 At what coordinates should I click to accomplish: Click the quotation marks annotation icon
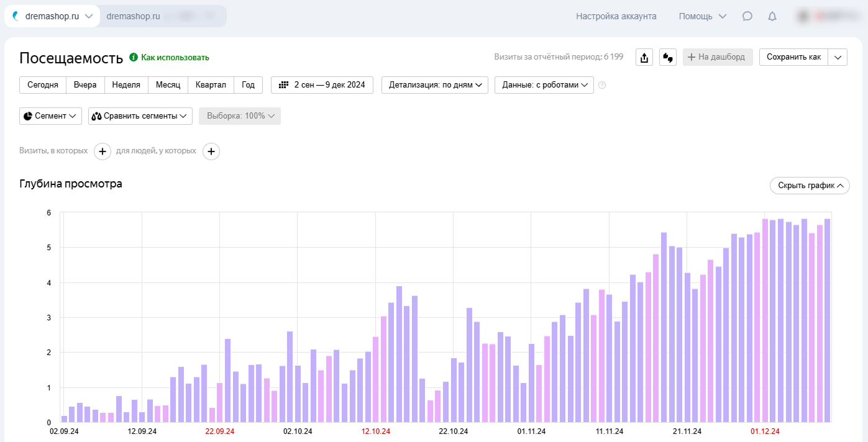(x=668, y=58)
